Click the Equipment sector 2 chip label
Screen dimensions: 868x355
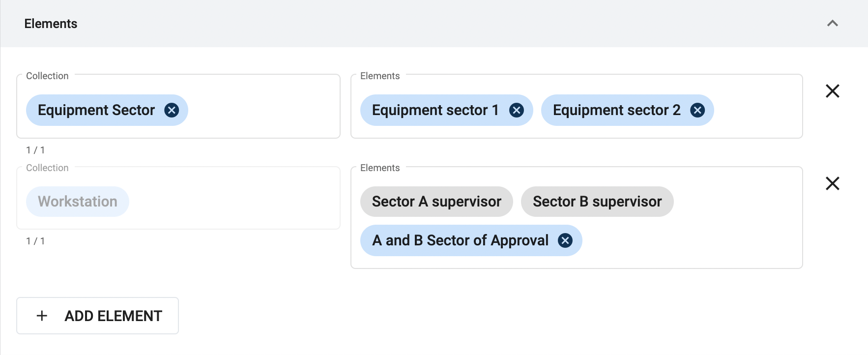click(x=617, y=110)
